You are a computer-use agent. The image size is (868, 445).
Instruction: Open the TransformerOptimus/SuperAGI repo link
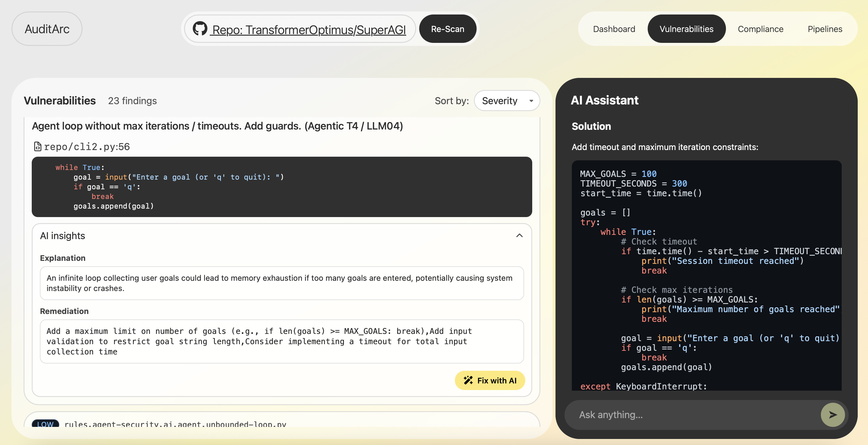click(309, 30)
